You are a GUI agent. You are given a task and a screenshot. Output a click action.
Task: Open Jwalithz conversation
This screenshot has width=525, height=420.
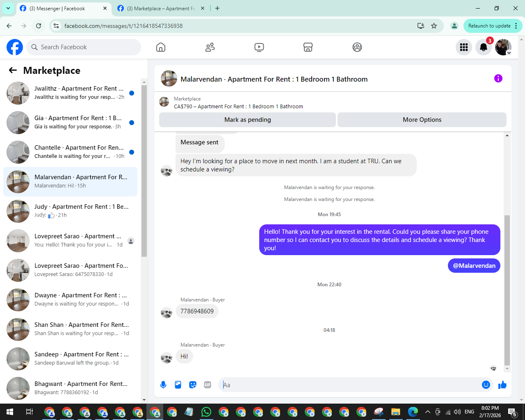70,93
